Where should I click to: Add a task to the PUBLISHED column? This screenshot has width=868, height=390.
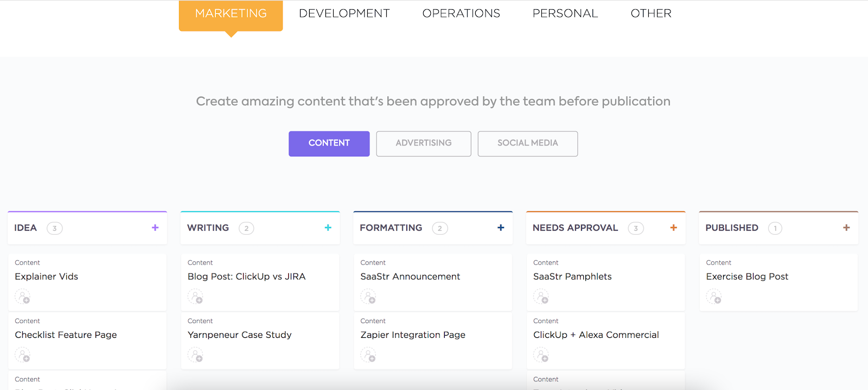point(846,228)
